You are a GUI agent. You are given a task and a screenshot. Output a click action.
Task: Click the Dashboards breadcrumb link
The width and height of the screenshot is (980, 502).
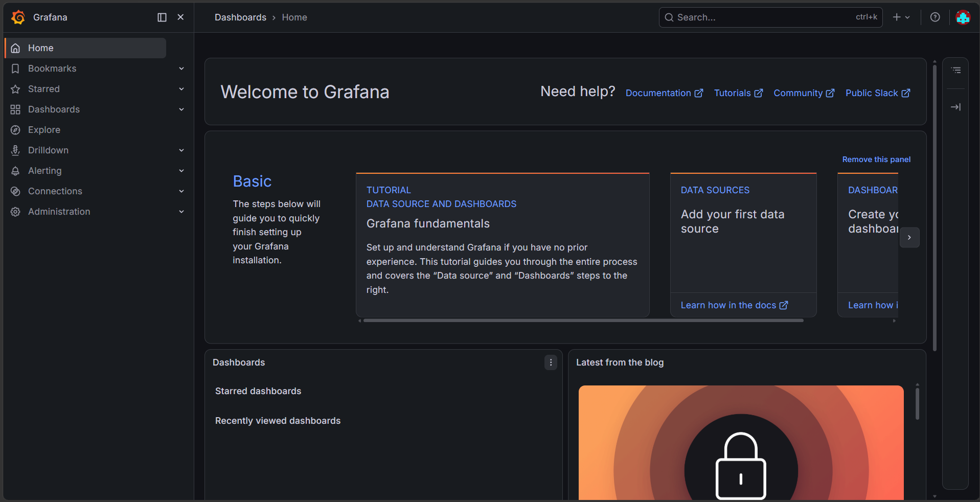click(240, 17)
